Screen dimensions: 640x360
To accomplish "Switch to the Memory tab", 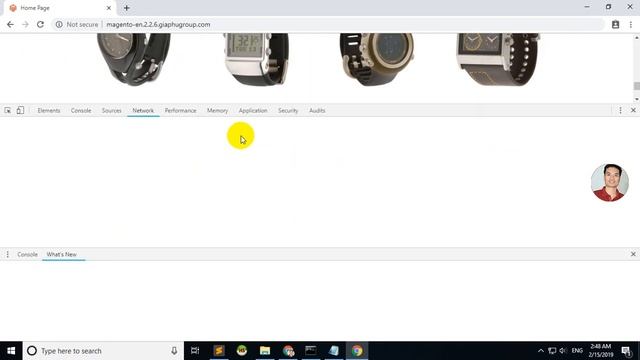I will click(x=217, y=111).
